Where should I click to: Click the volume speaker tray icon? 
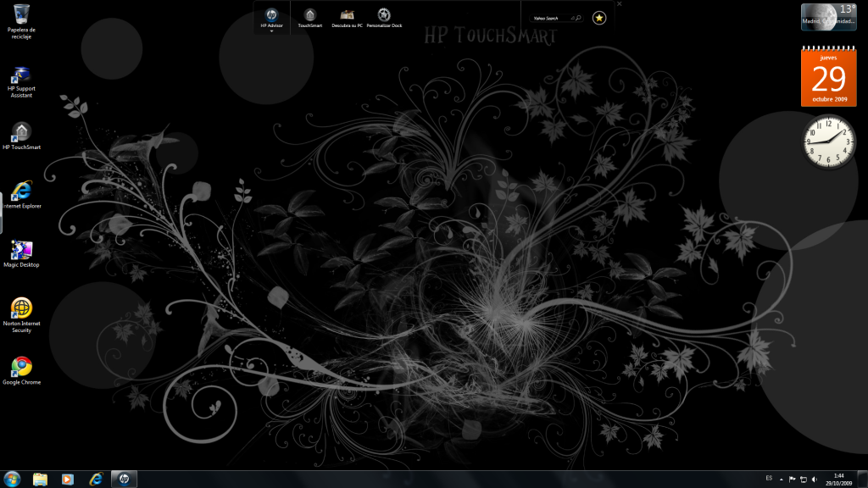point(815,479)
